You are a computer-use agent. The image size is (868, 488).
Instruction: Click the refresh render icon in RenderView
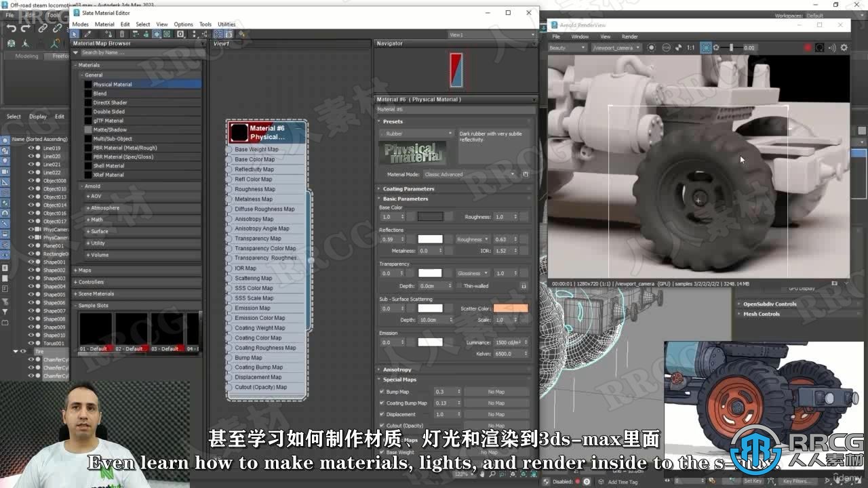pyautogui.click(x=820, y=47)
